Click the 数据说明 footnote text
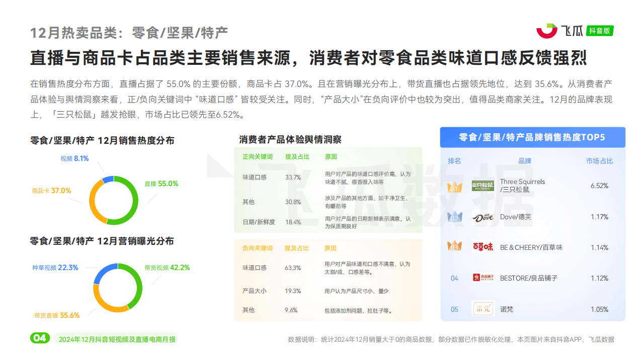Screen dimensions: 644x362 [451, 340]
